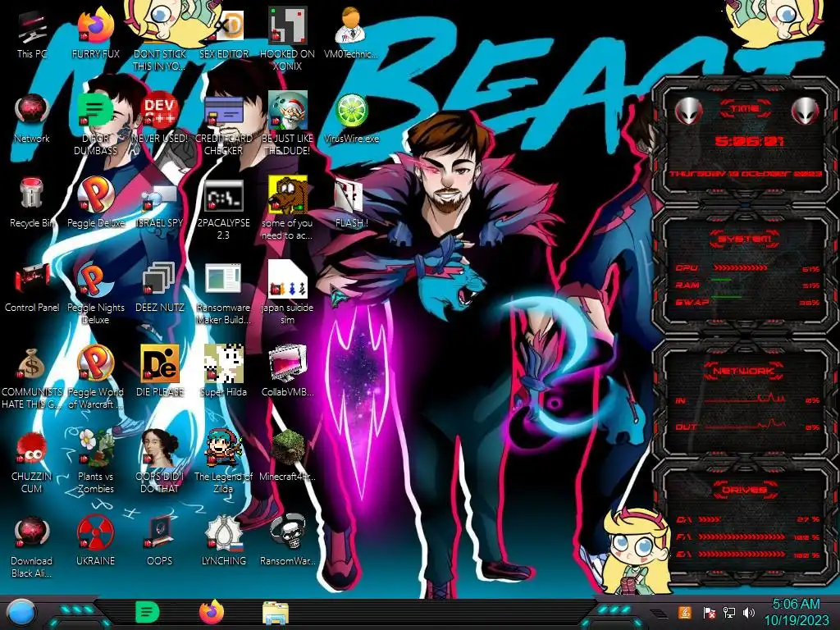Viewport: 840px width, 630px height.
Task: Click the volume speaker tray icon
Action: pyautogui.click(x=749, y=612)
